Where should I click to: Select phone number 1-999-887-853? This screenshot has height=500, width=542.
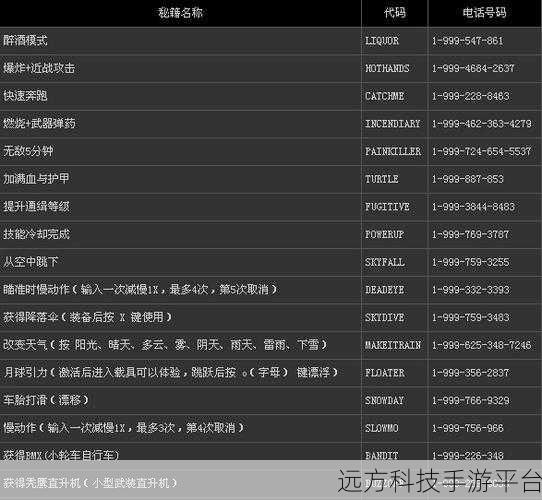pos(468,179)
